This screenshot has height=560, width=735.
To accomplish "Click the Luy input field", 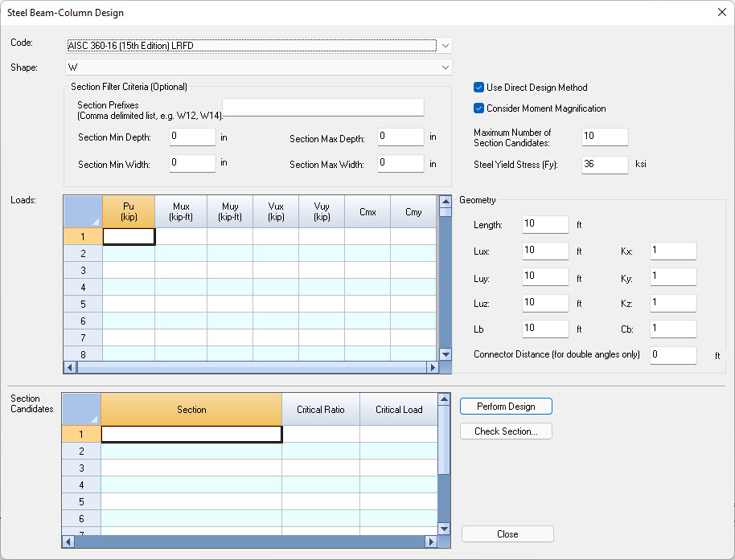I will [x=545, y=276].
